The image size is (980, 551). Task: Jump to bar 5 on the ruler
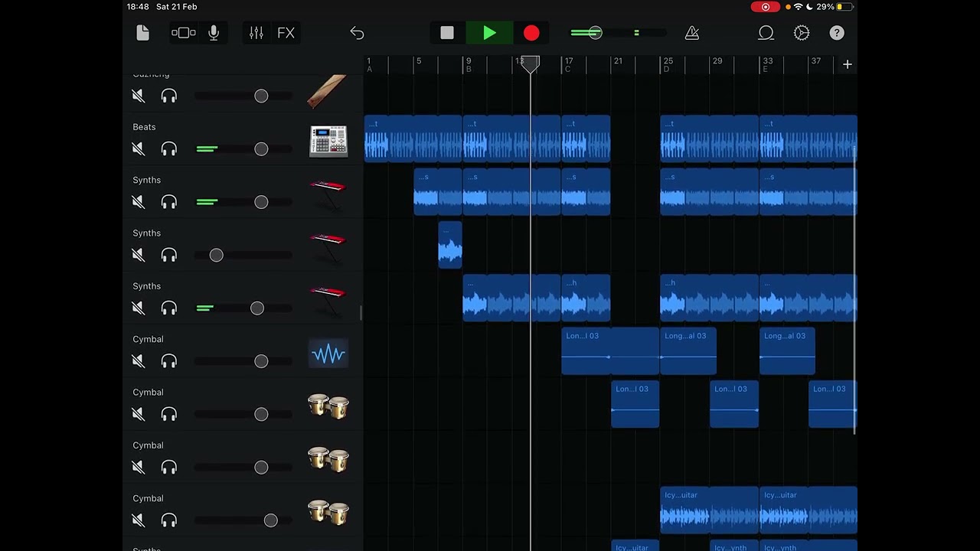coord(418,61)
